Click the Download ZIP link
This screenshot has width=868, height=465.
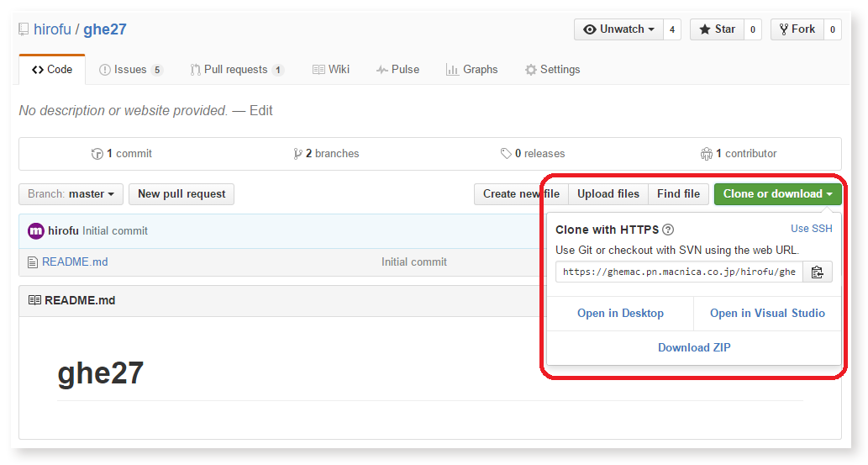click(x=694, y=347)
